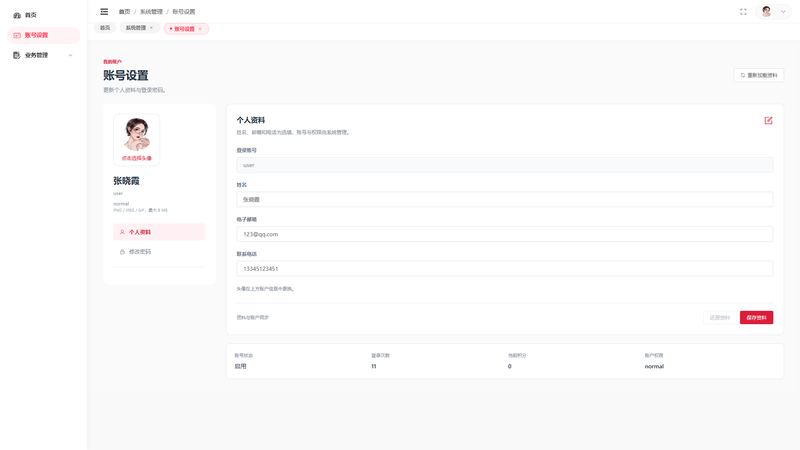Click the 启用 account status value
The image size is (800, 450).
point(240,366)
